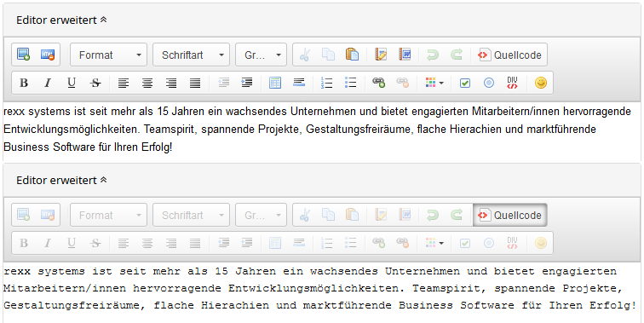Image resolution: width=644 pixels, height=323 pixels.
Task: Insert a radio button via the active toolbar
Action: [x=488, y=83]
